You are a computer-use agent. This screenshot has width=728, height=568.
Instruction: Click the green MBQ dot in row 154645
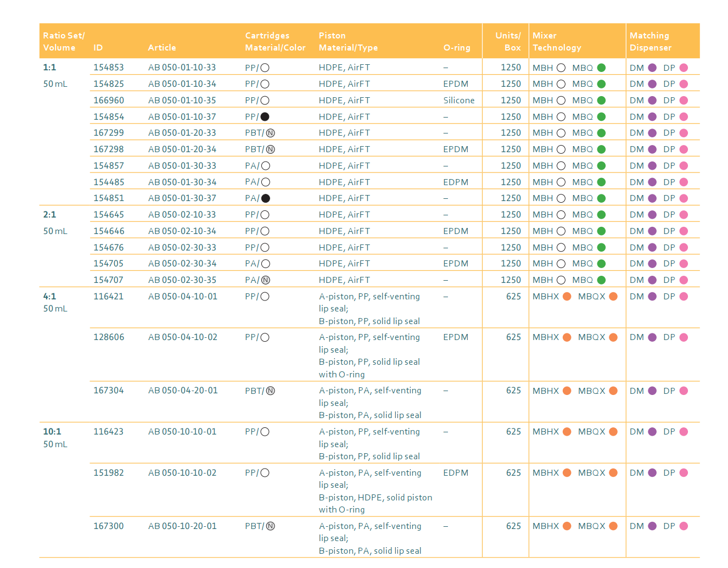pos(601,215)
